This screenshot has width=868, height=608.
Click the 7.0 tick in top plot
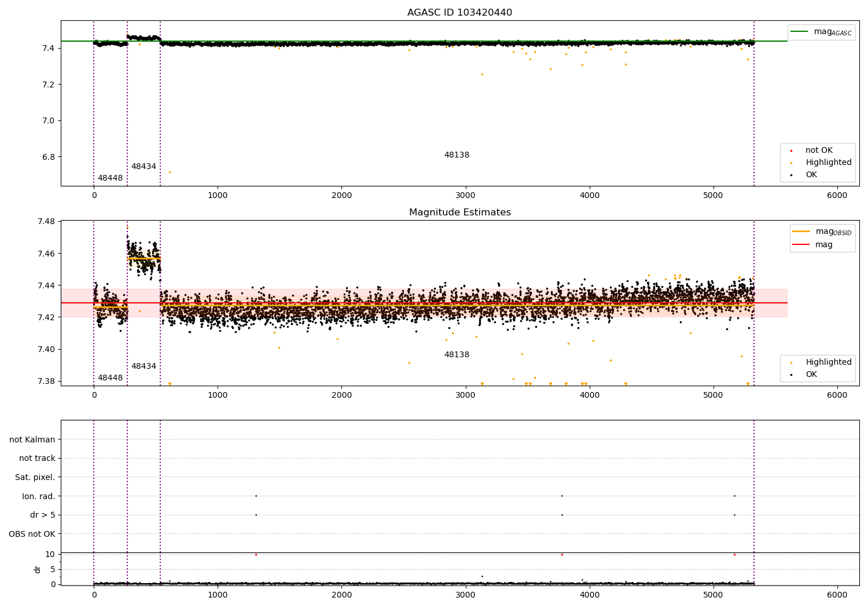point(49,121)
